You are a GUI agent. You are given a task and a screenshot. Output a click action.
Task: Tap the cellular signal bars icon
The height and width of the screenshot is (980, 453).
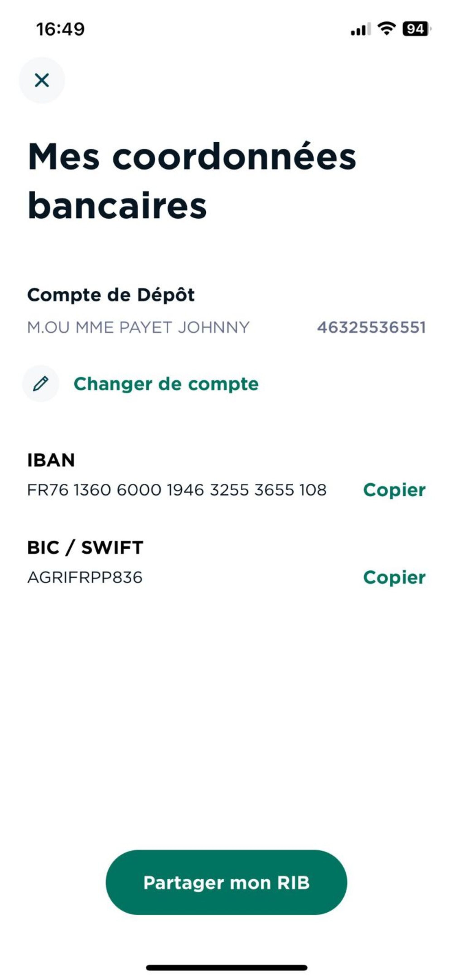pos(360,29)
